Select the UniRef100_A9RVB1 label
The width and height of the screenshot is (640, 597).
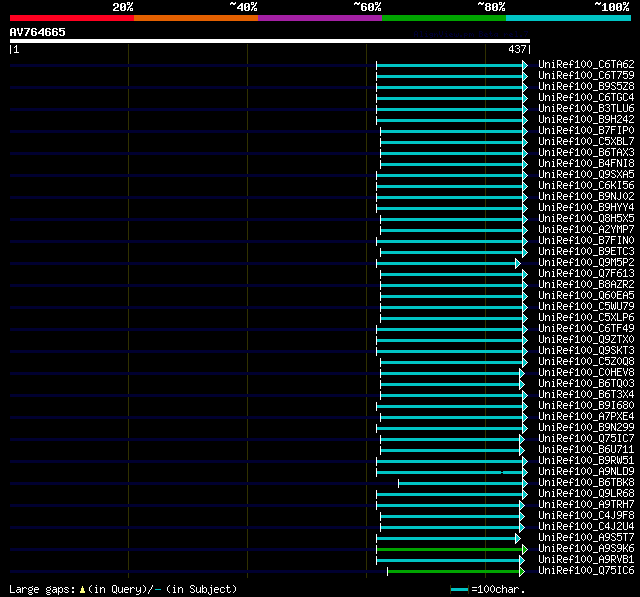pos(586,560)
